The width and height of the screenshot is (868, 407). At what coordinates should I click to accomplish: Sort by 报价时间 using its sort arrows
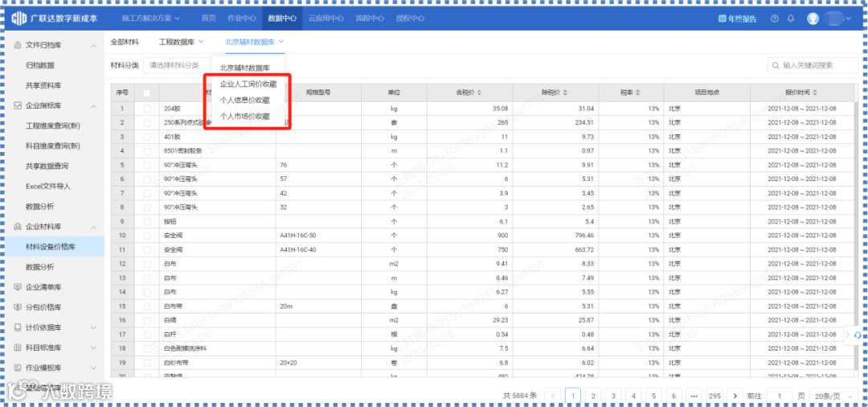815,92
